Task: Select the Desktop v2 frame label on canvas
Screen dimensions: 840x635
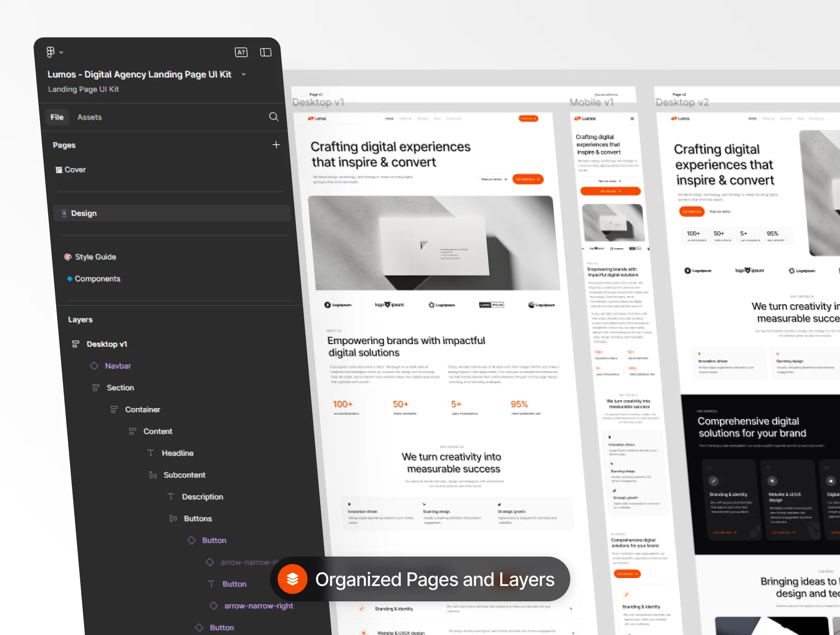Action: (682, 102)
